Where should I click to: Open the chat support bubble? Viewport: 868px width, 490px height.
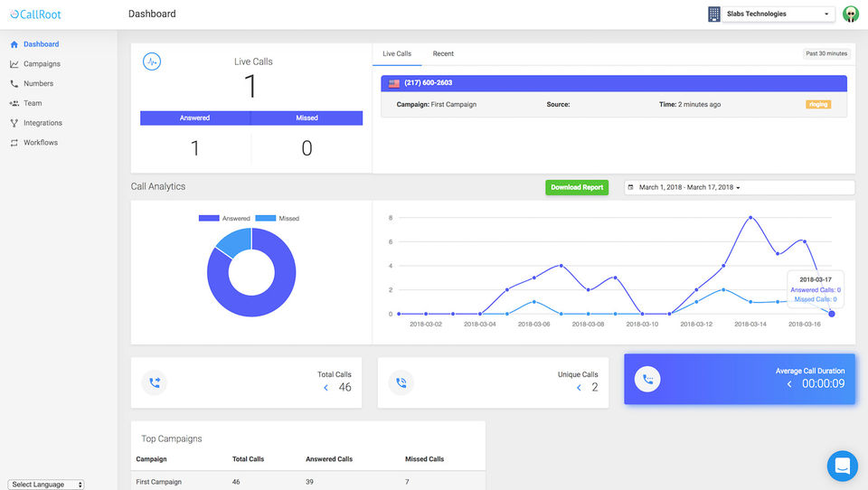[843, 466]
